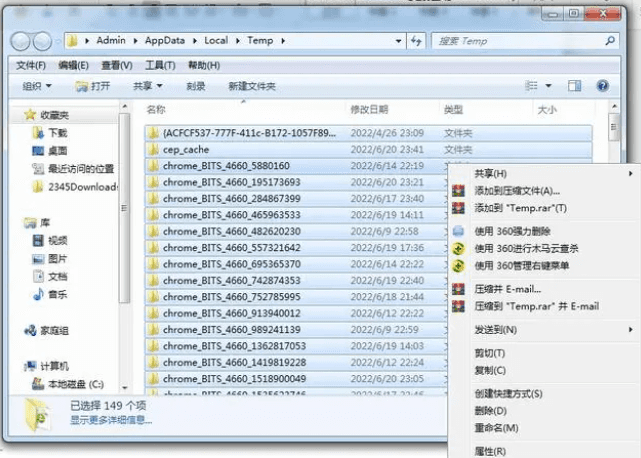Image resolution: width=641 pixels, height=458 pixels.
Task: Open the Share toolbar dropdown
Action: 148,86
